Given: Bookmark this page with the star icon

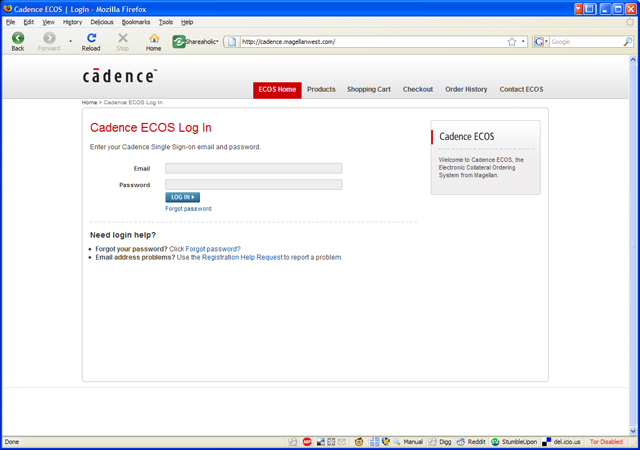Looking at the screenshot, I should pyautogui.click(x=512, y=42).
